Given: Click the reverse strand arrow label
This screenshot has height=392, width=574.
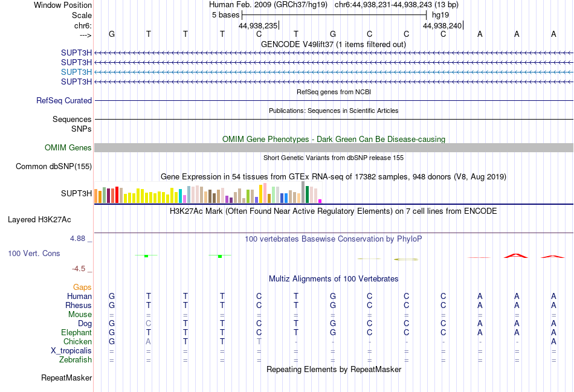Looking at the screenshot, I should coord(85,35).
